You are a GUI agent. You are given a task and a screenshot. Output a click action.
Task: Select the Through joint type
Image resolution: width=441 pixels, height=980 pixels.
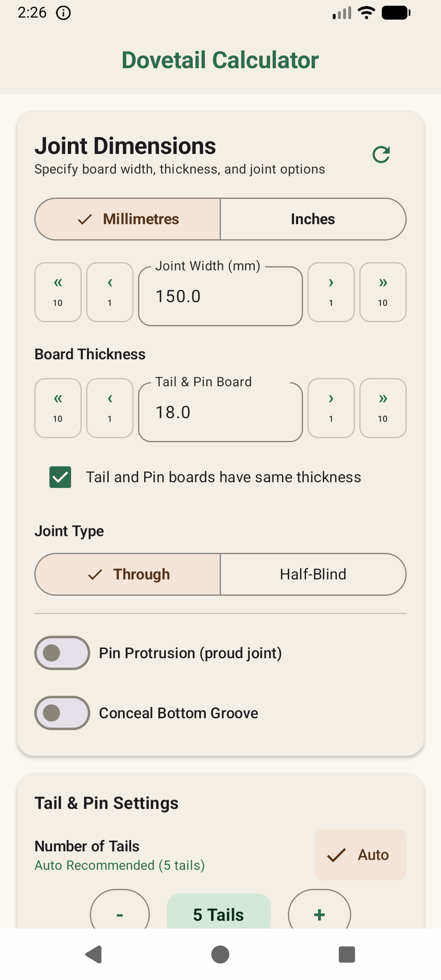coord(127,575)
